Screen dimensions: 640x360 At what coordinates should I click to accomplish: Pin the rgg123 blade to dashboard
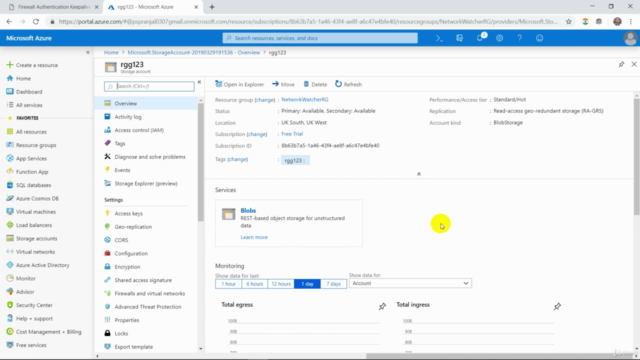tap(621, 64)
